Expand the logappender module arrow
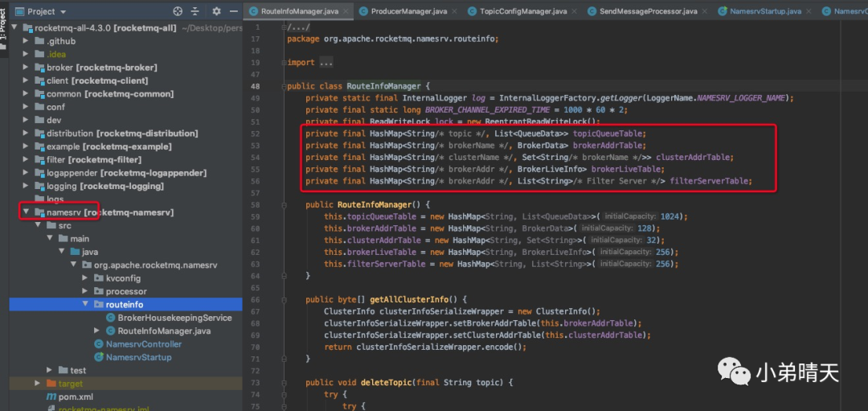This screenshot has width=868, height=411. pos(26,173)
